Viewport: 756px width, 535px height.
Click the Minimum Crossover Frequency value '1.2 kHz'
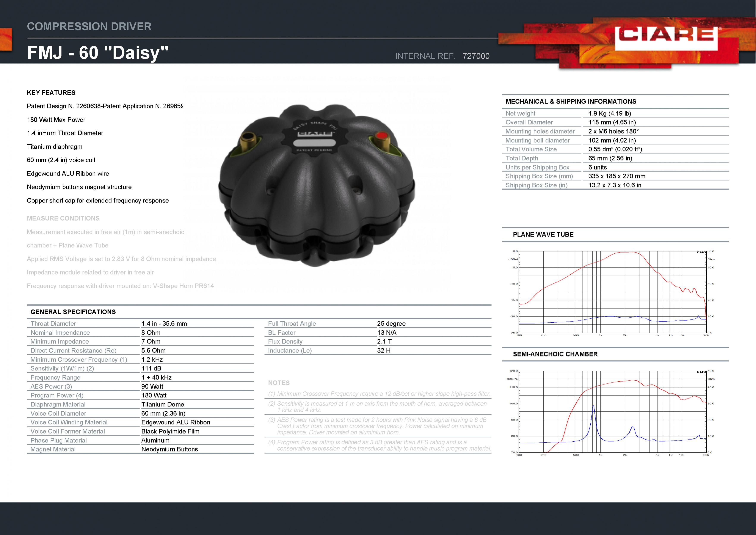pos(152,359)
